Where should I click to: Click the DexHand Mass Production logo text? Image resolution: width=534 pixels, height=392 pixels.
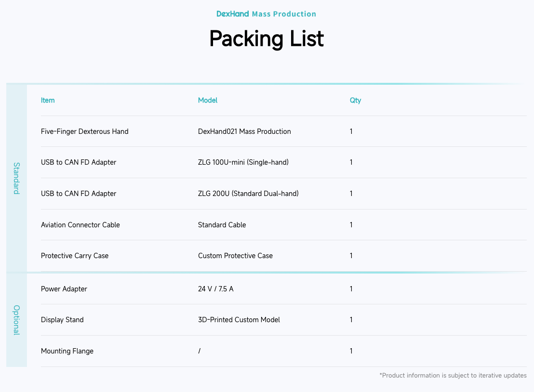coord(266,14)
